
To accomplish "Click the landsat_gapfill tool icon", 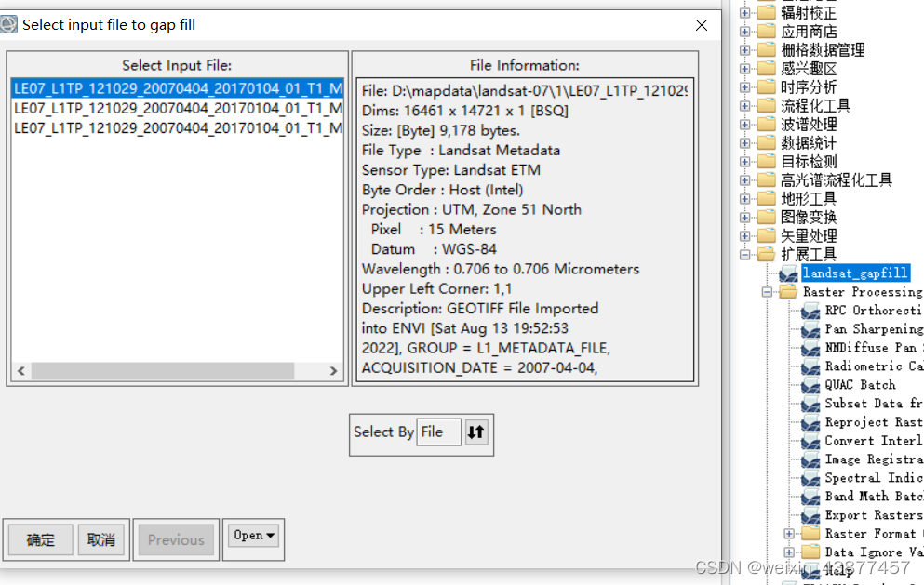I will [x=788, y=273].
